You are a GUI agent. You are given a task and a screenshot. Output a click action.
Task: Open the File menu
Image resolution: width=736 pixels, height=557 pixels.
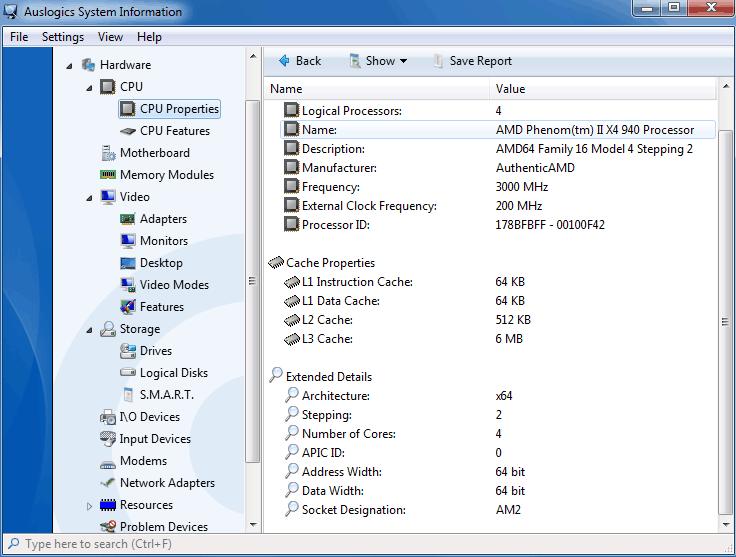[x=19, y=37]
